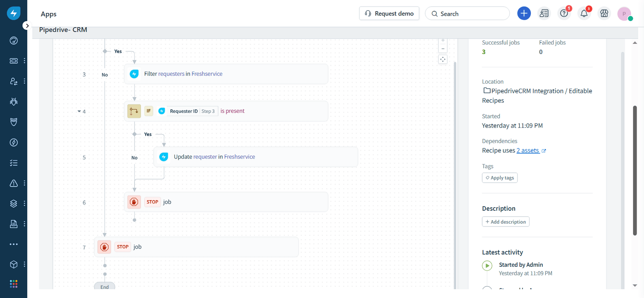Open the user change icon in the sidebar
This screenshot has width=644, height=298.
click(x=14, y=81)
